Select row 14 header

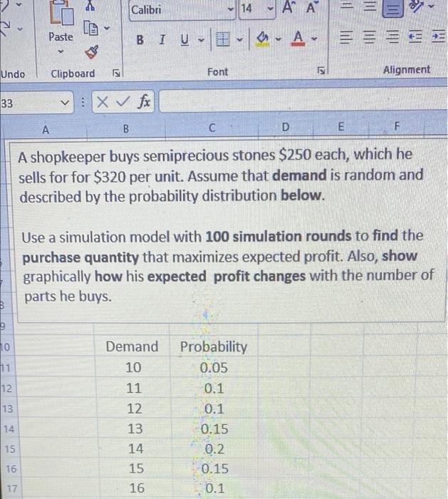tap(9, 429)
